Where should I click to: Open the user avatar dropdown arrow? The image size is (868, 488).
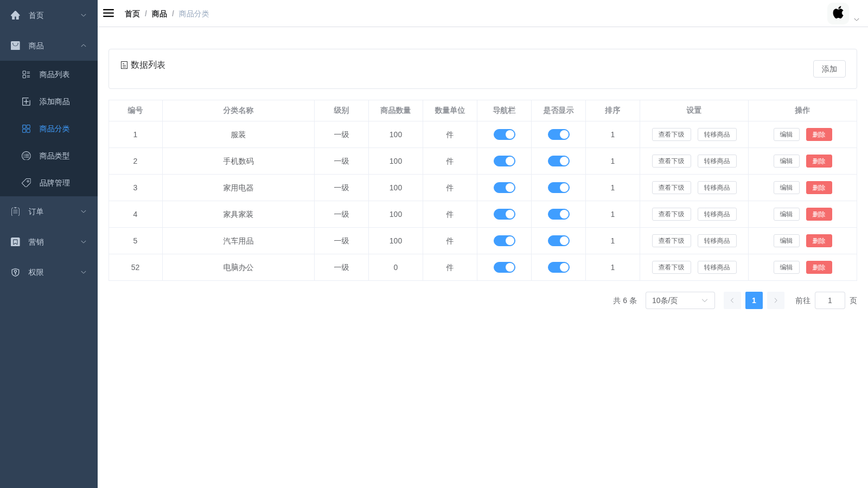[857, 20]
